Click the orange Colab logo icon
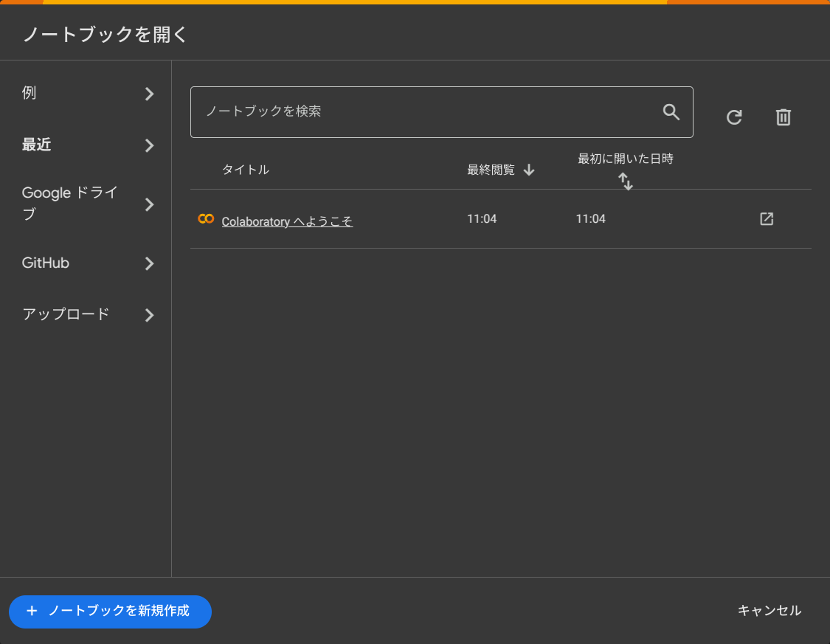This screenshot has width=830, height=644. click(206, 218)
